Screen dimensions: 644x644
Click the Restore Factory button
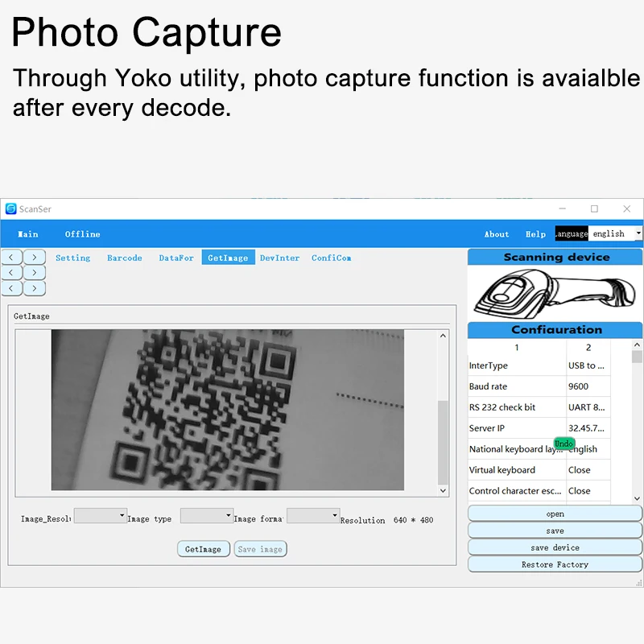coord(555,564)
